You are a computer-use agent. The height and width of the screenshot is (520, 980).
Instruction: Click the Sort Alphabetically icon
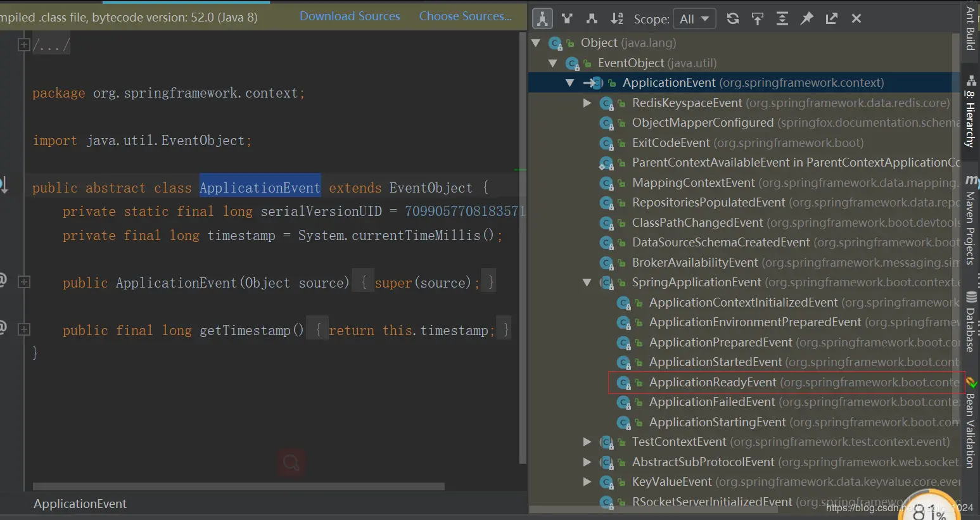coord(616,19)
